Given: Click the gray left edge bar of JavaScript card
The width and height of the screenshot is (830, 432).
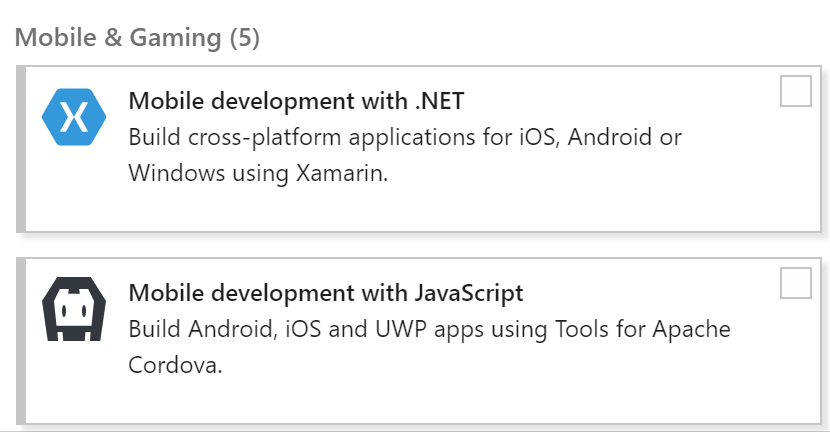Looking at the screenshot, I should (x=21, y=342).
